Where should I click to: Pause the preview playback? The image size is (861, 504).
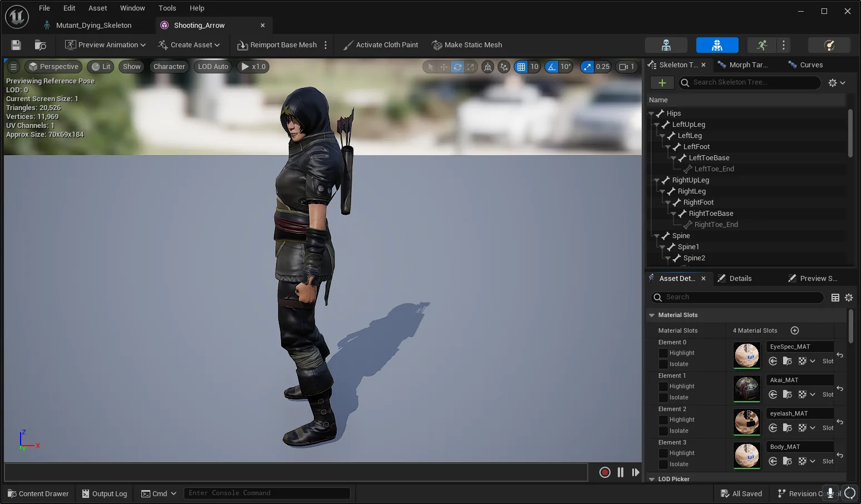(x=621, y=472)
